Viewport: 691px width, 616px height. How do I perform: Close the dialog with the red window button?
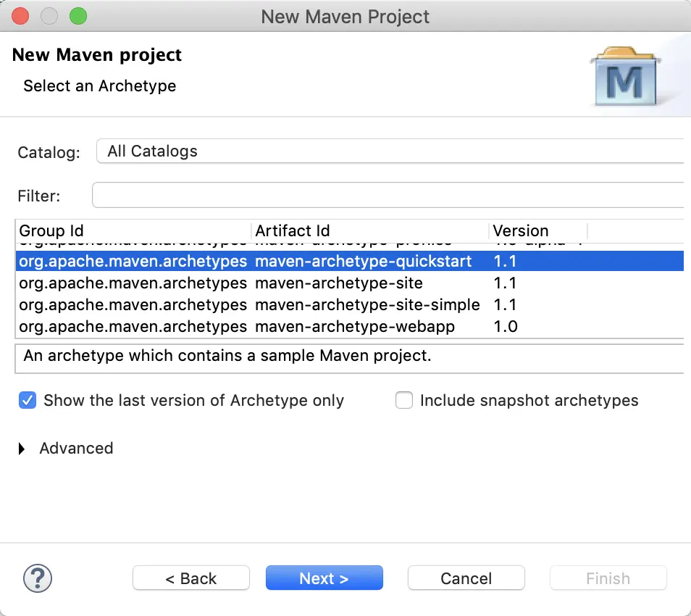pyautogui.click(x=20, y=17)
